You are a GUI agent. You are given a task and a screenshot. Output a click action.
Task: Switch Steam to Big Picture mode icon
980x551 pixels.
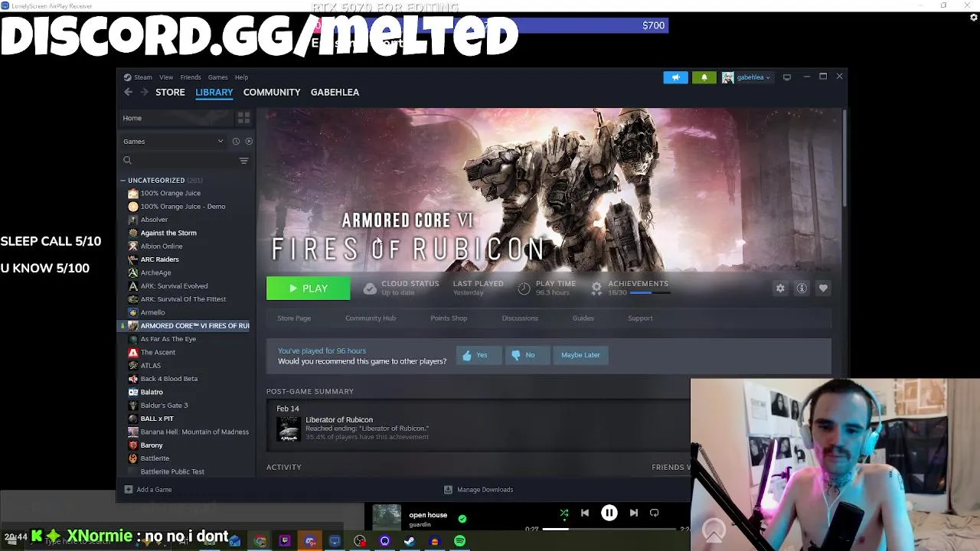(x=786, y=77)
